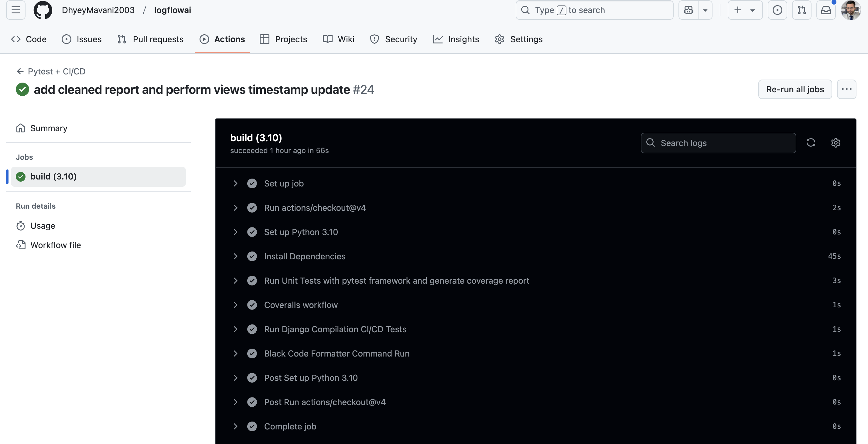Viewport: 868px width, 444px height.
Task: Expand the Coveralls workflow step
Action: point(236,305)
